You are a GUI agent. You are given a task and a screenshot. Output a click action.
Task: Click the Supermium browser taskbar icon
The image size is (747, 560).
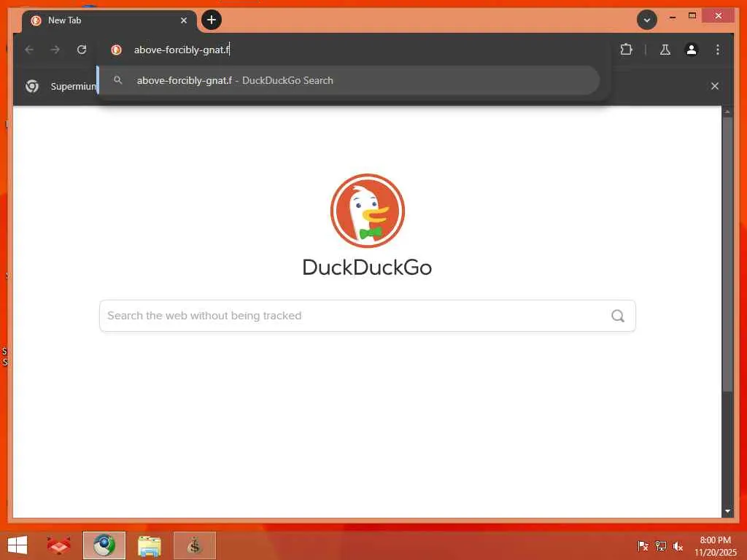pos(104,545)
